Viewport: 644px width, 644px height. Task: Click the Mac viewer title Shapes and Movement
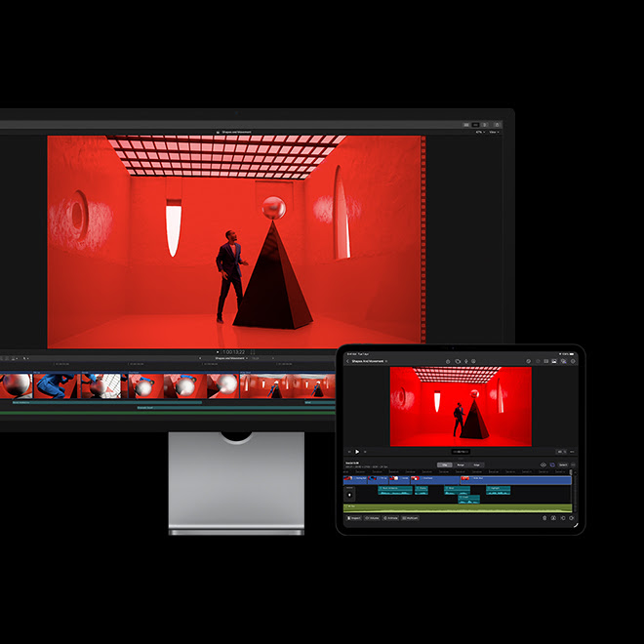(x=236, y=132)
